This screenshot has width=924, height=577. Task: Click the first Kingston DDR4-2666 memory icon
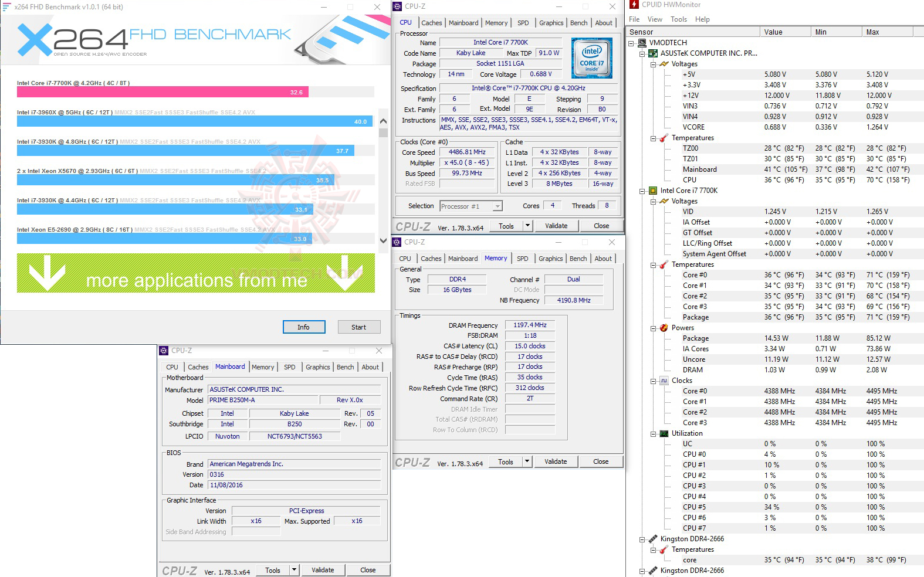point(653,539)
